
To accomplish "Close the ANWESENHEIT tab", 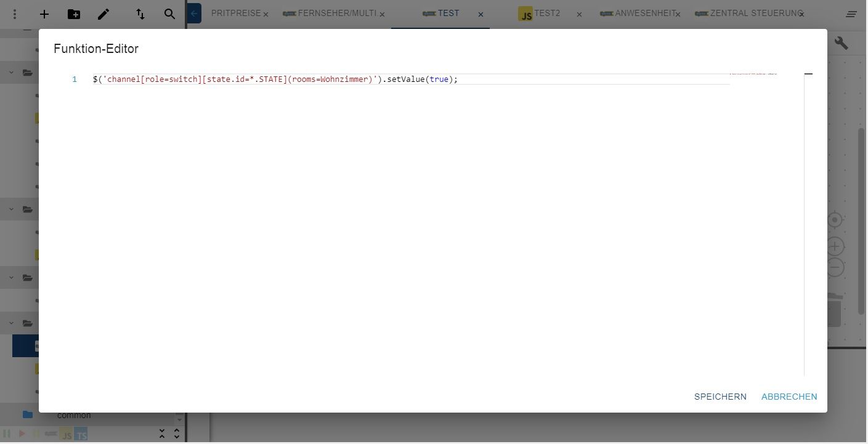I will point(678,14).
